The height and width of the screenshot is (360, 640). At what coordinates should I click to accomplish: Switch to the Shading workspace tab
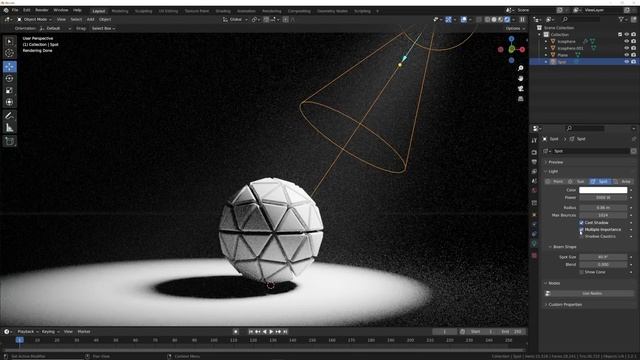click(x=223, y=11)
